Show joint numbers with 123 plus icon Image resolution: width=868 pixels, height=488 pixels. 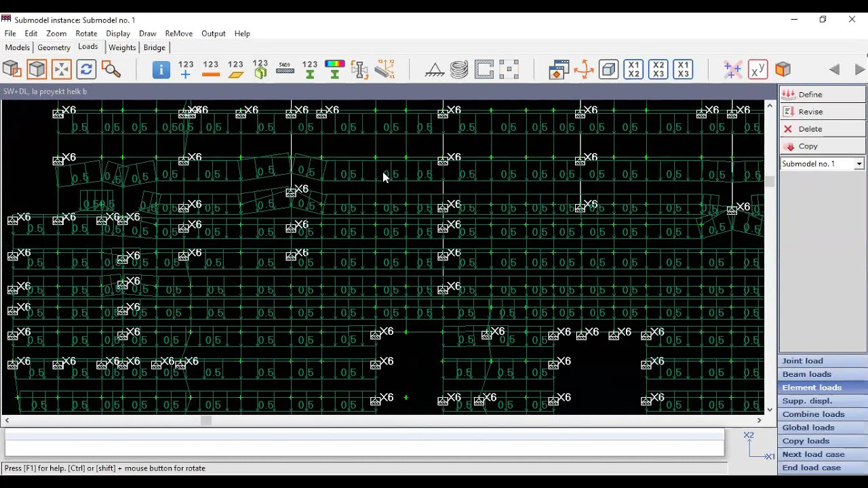(x=186, y=69)
